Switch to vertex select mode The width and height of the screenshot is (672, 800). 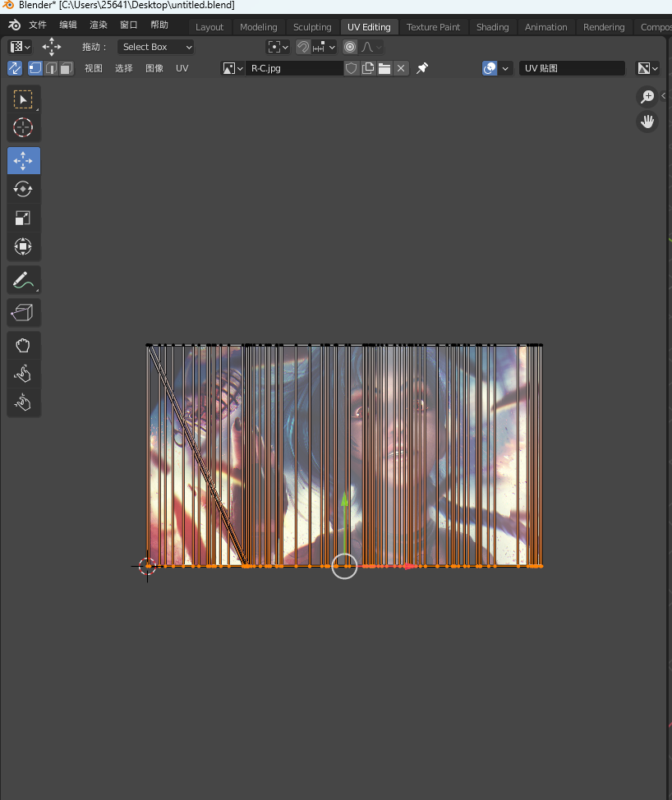coord(35,68)
